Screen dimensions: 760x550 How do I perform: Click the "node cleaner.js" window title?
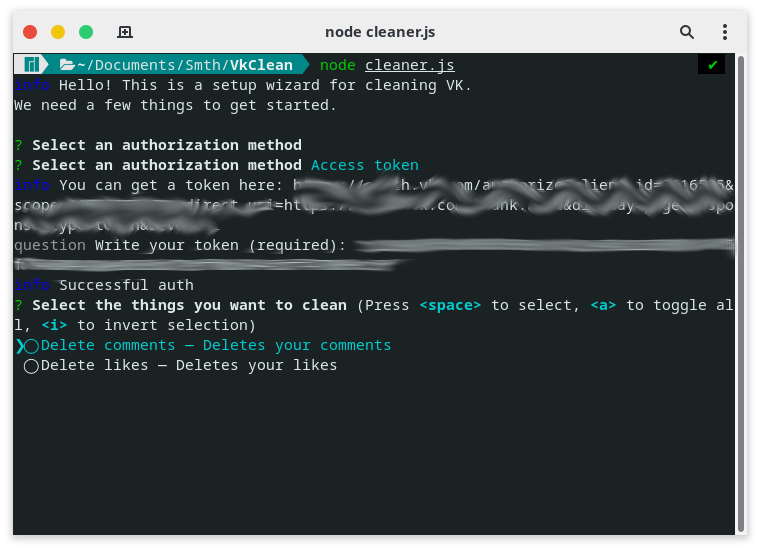pos(380,32)
